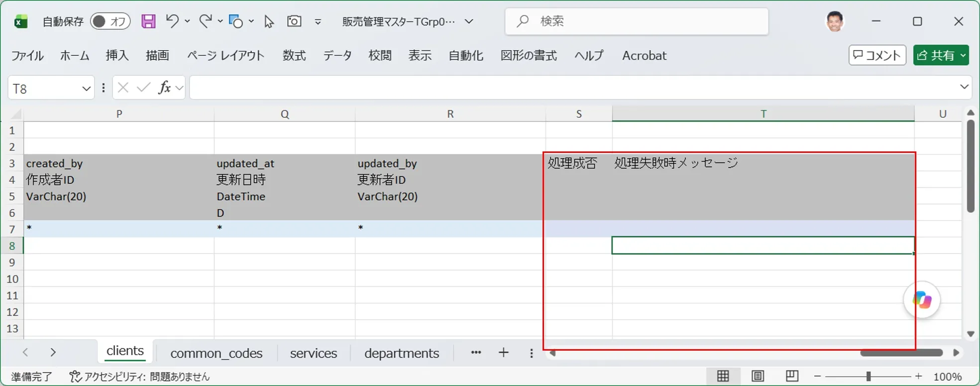Viewport: 980px width, 386px height.
Task: Switch to Page Break Preview icon
Action: click(792, 377)
